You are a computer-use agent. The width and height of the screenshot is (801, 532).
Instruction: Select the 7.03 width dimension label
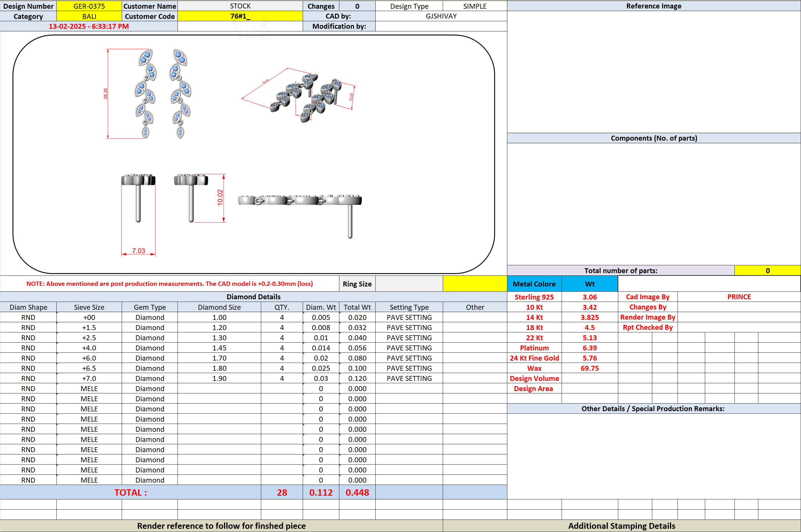[x=138, y=251]
